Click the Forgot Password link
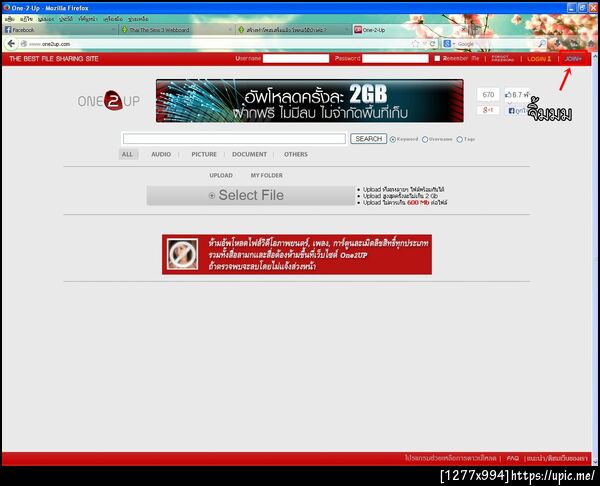 503,59
